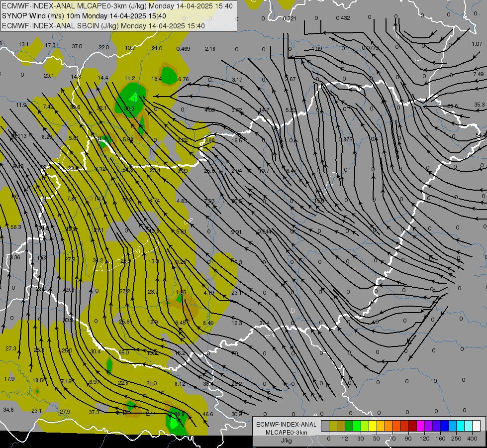Click the map value 17.9
The width and height of the screenshot is (487, 448).
pyautogui.click(x=9, y=379)
